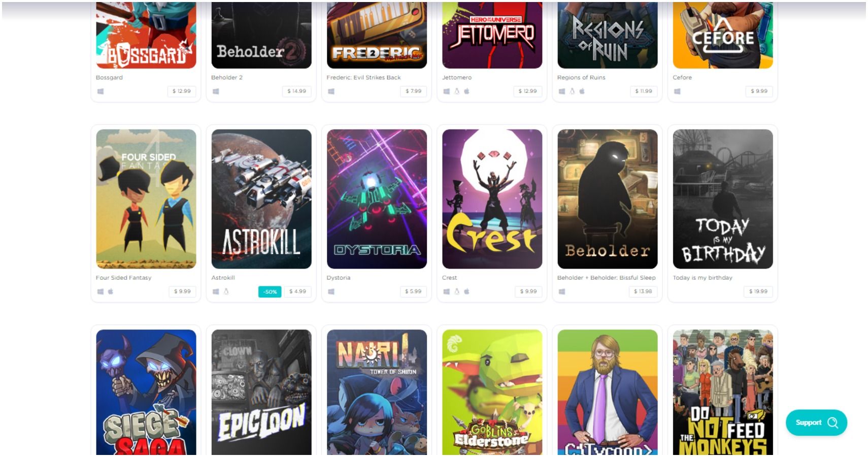The image size is (868, 457).
Task: Open the Epic Loon cover thumbnail
Action: click(x=261, y=392)
